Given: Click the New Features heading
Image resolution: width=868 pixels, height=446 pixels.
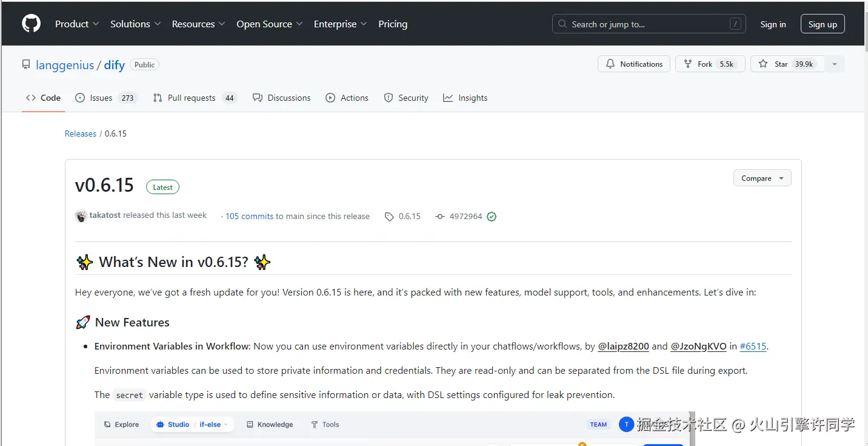Looking at the screenshot, I should pyautogui.click(x=132, y=322).
